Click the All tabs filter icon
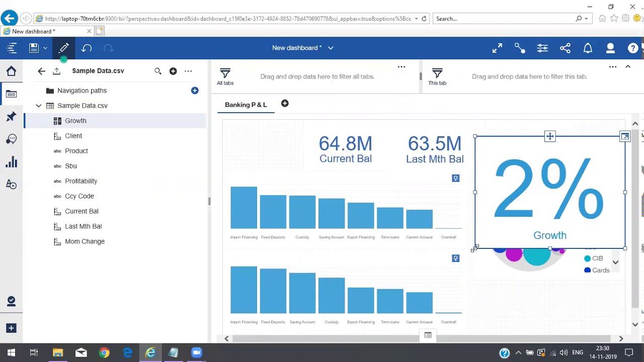This screenshot has width=644, height=362. 225,73
